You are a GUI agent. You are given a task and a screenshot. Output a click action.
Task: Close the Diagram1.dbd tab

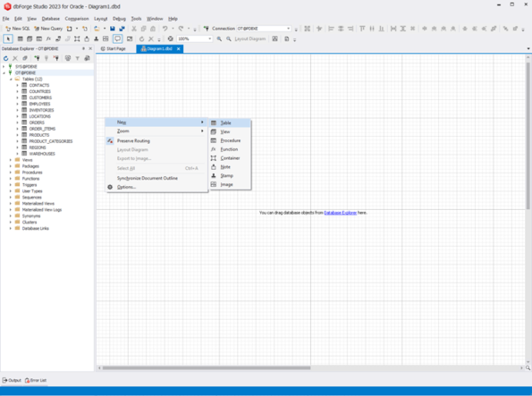coord(179,49)
